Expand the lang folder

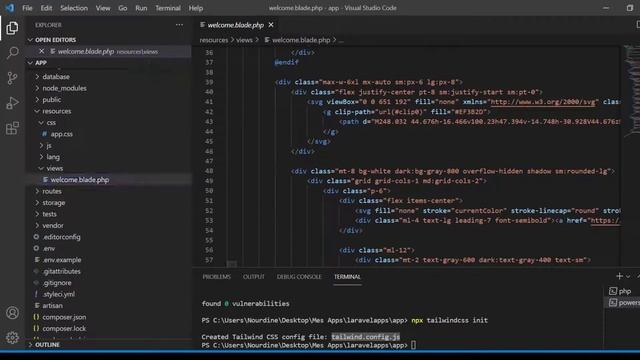pos(53,157)
